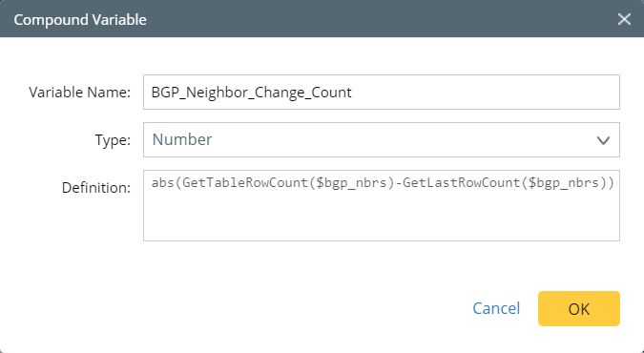Click the second $bgp_nbrs variable reference
The height and width of the screenshot is (353, 644).
click(563, 183)
